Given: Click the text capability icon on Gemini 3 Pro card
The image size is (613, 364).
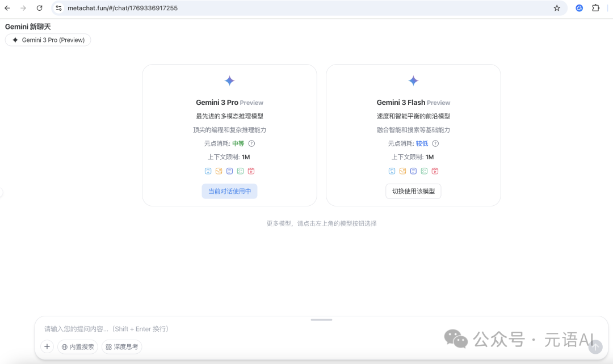Looking at the screenshot, I should (x=208, y=171).
